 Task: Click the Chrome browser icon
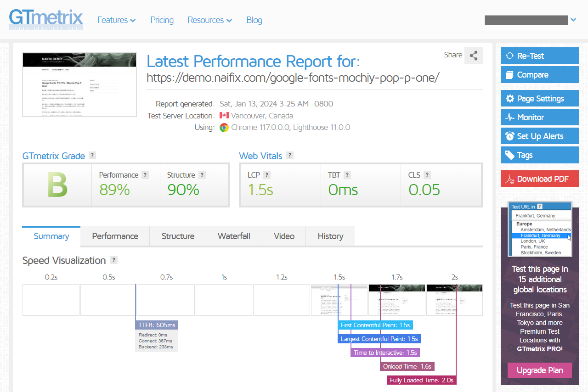(x=224, y=128)
